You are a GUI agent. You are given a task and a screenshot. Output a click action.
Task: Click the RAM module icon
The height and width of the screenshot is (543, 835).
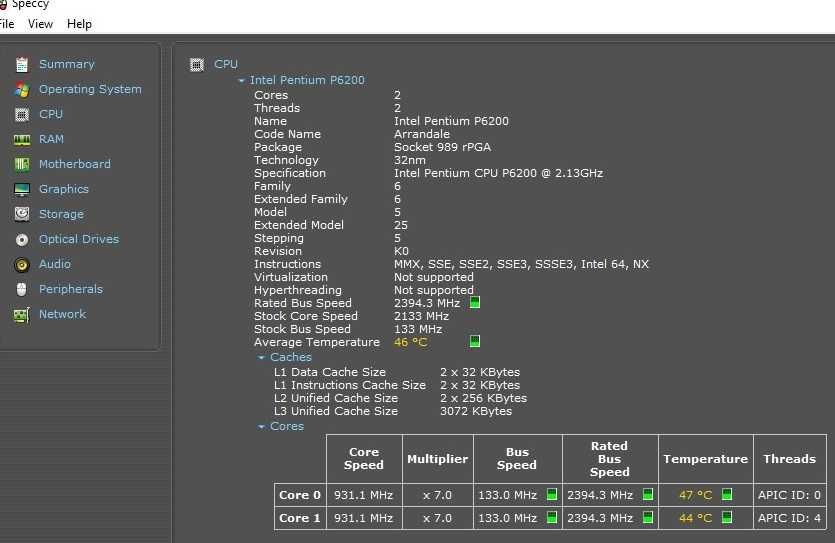22,139
